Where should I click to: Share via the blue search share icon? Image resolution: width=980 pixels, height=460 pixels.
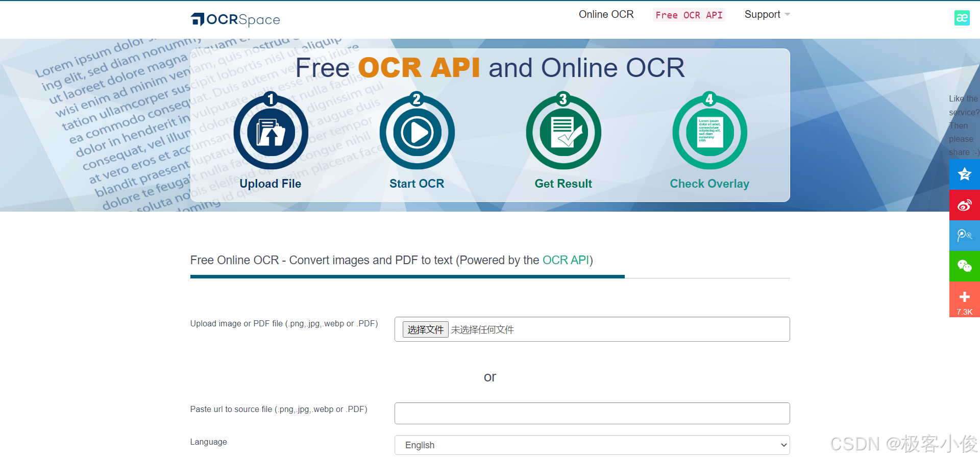(965, 236)
